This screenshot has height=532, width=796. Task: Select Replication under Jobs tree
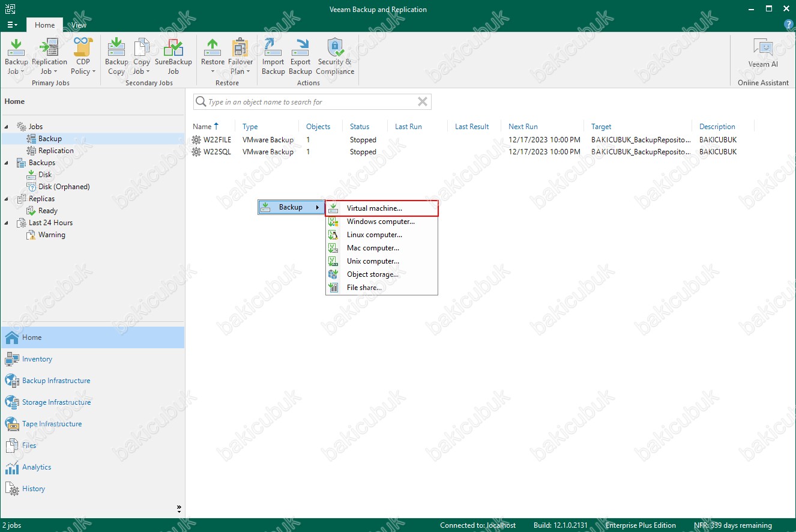[56, 151]
